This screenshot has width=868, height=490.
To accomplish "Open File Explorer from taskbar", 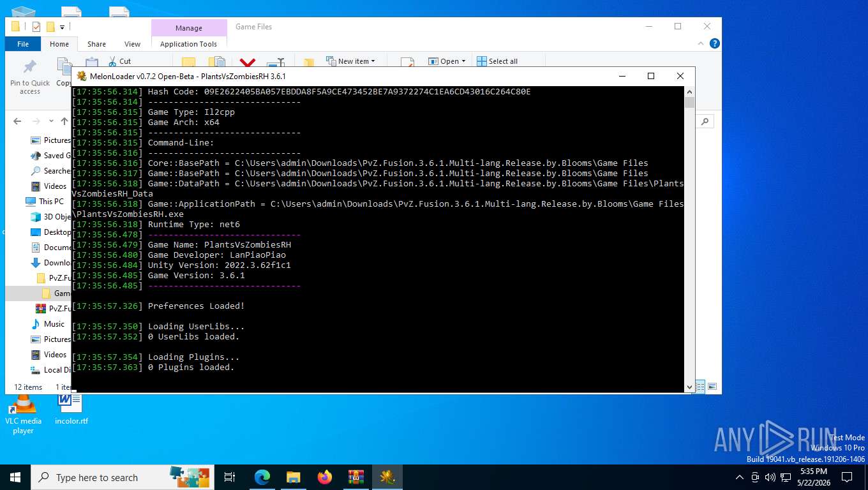I will tap(293, 477).
